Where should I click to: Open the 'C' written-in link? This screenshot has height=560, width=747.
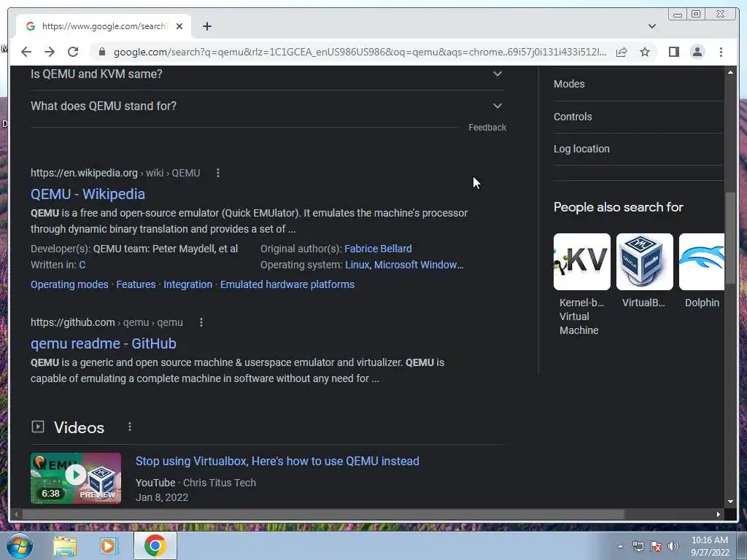pyautogui.click(x=82, y=265)
